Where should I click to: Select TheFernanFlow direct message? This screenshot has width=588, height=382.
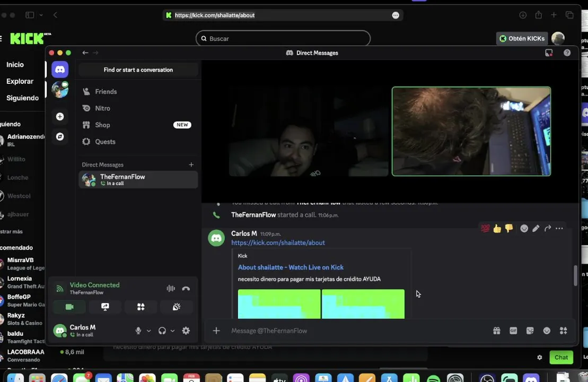point(138,179)
